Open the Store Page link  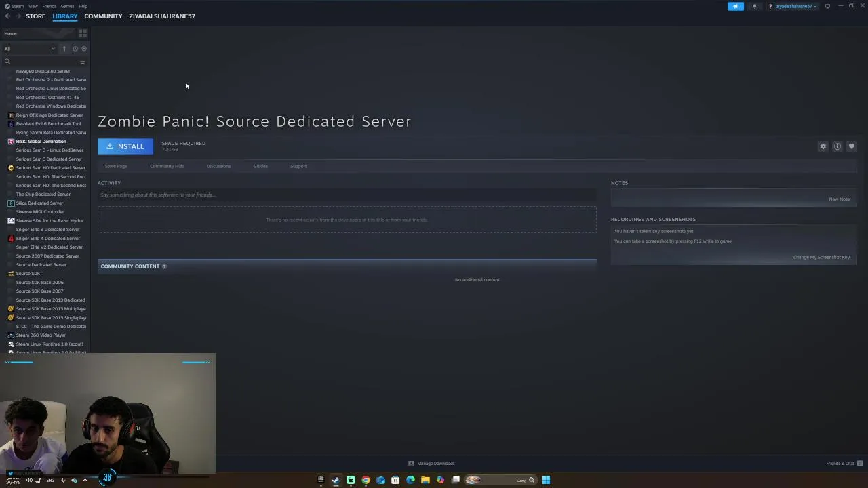coord(116,166)
